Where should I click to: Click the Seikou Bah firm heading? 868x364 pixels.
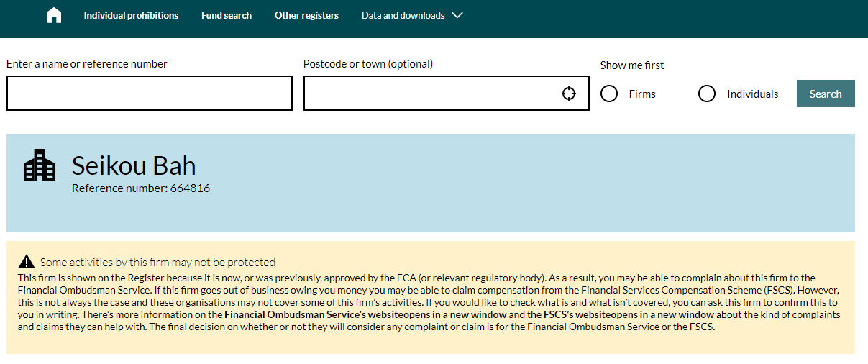click(134, 166)
